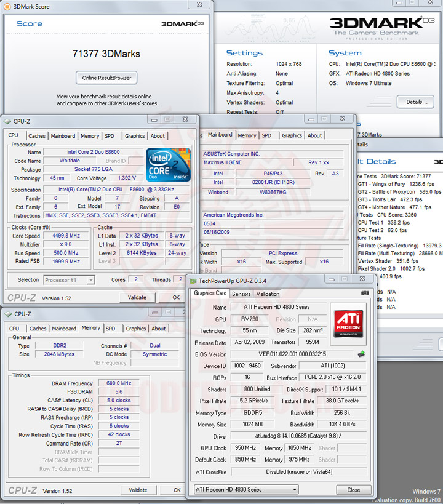
Task: Select Sensors tab in GPU-Z
Action: click(x=241, y=294)
